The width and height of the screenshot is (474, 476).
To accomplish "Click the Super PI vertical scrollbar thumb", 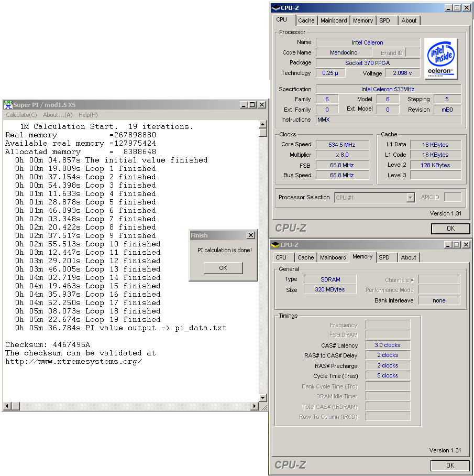I will click(x=262, y=132).
